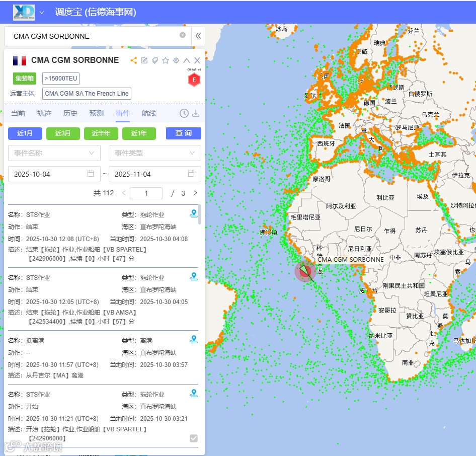The image size is (476, 456).
Task: Locate the 抵离港 event on map
Action: pos(194,339)
